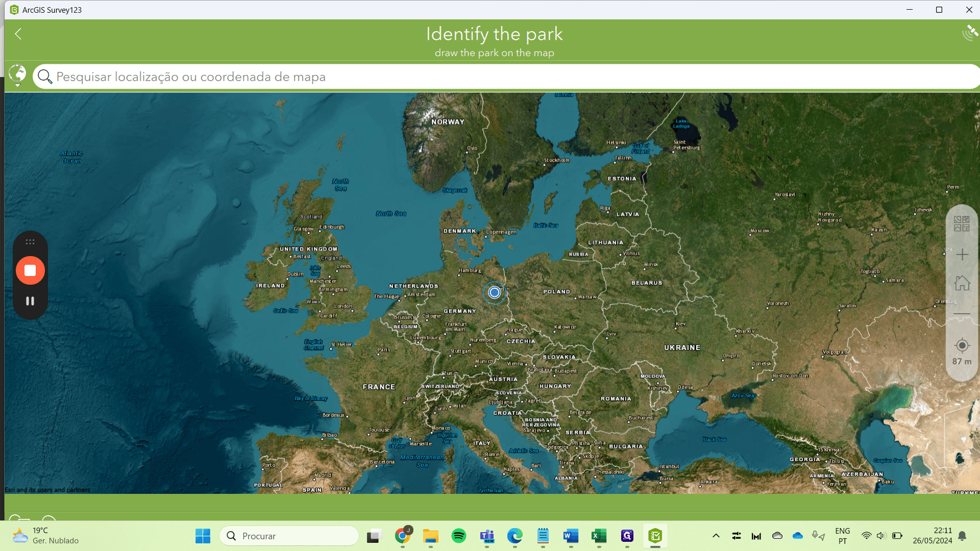
Task: Open the Wi-Fi network settings
Action: coord(866,536)
